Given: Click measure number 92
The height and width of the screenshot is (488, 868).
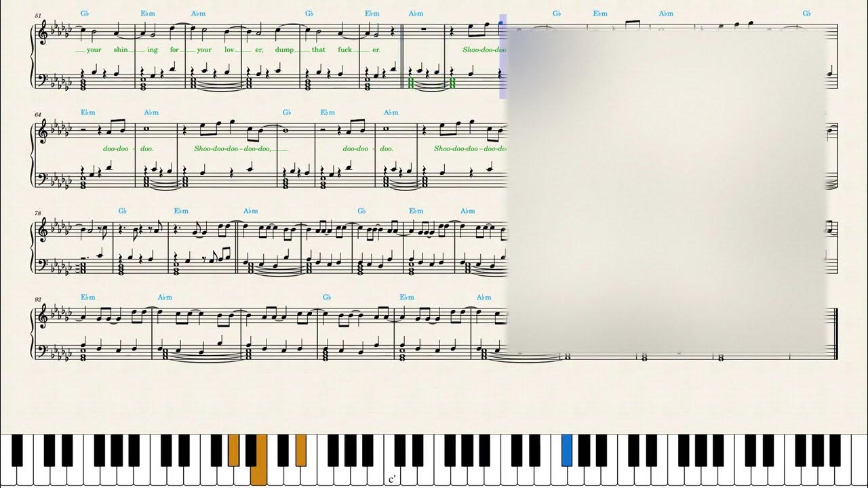Looking at the screenshot, I should [x=38, y=299].
